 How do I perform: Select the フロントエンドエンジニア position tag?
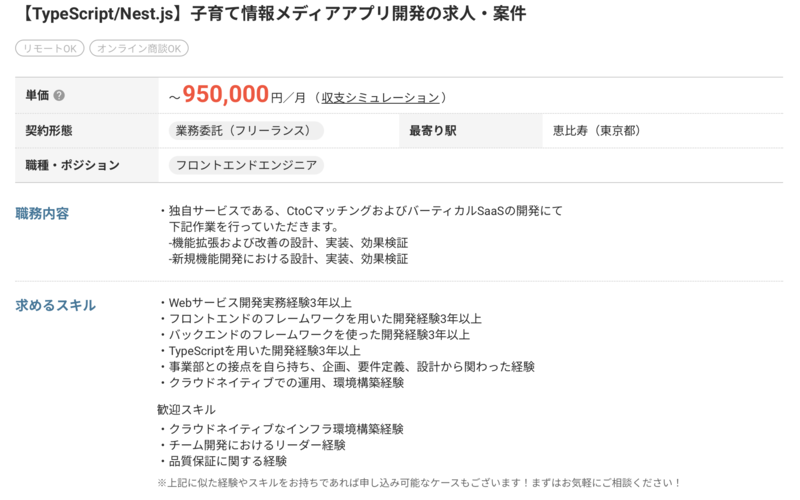(x=245, y=165)
